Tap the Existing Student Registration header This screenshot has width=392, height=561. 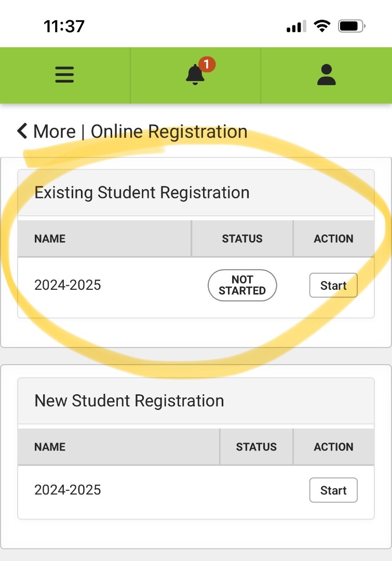click(x=142, y=193)
